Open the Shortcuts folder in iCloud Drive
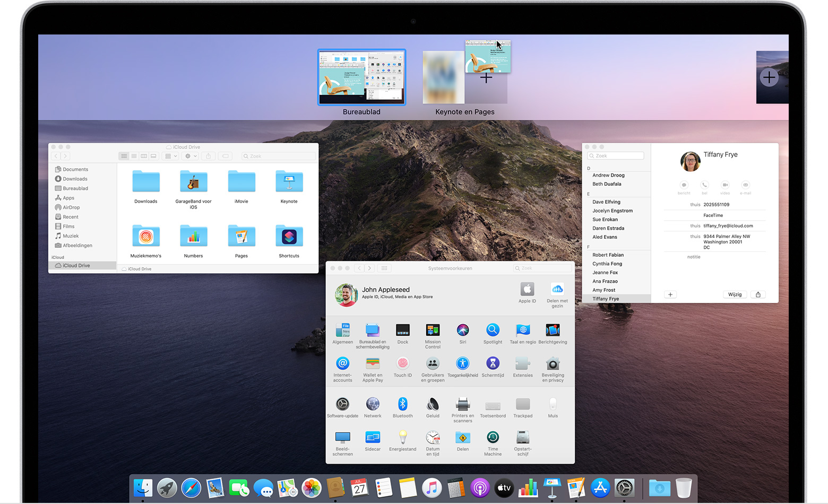The image size is (828, 504). (289, 237)
